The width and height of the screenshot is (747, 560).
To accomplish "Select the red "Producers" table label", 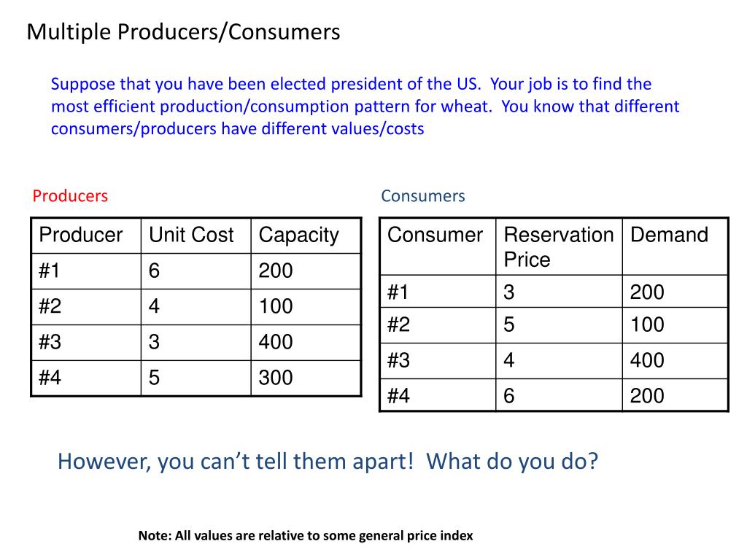I will [70, 196].
